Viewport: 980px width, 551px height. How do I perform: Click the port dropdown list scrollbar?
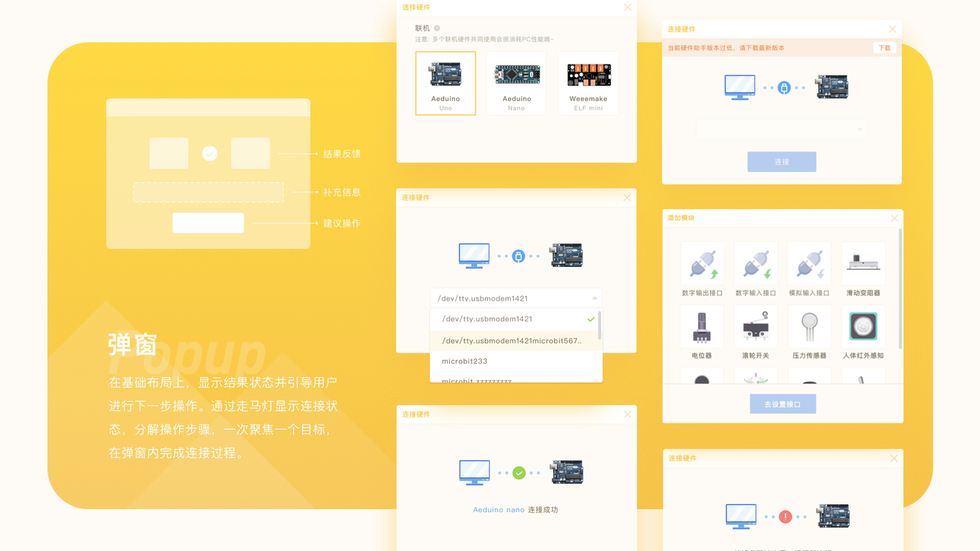point(600,326)
